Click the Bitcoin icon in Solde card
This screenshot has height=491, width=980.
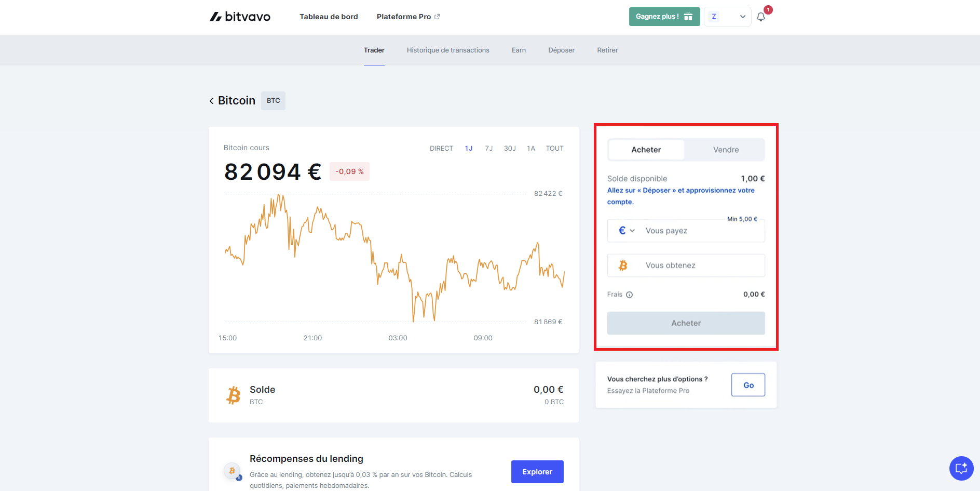point(234,395)
